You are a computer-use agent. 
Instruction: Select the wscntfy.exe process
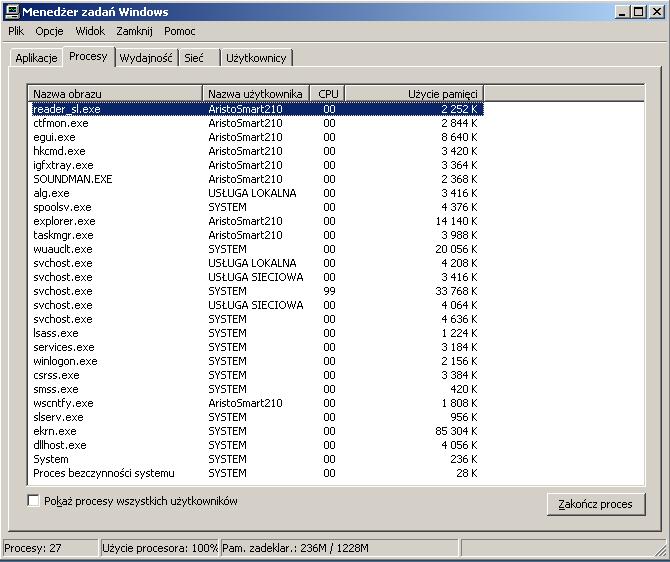[x=258, y=403]
